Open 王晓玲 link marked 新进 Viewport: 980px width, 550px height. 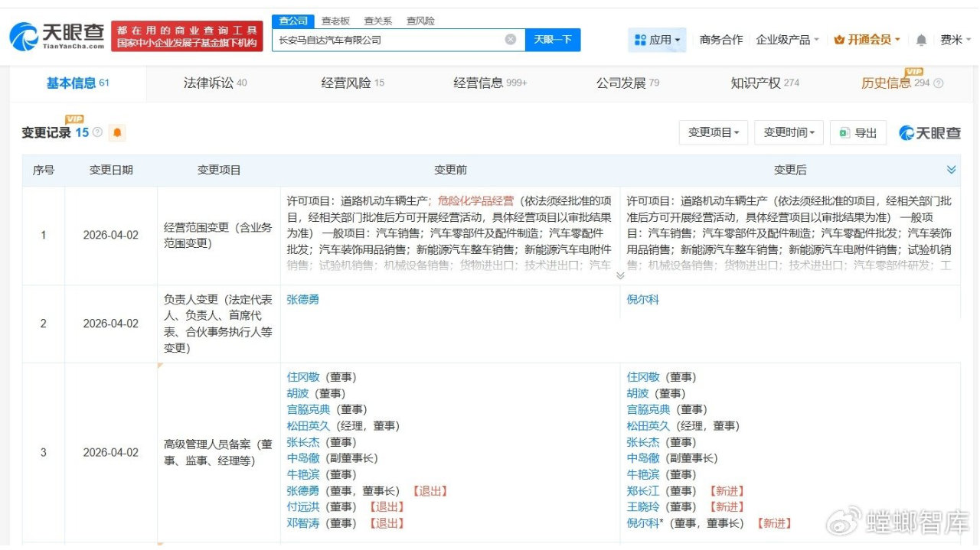pyautogui.click(x=642, y=507)
